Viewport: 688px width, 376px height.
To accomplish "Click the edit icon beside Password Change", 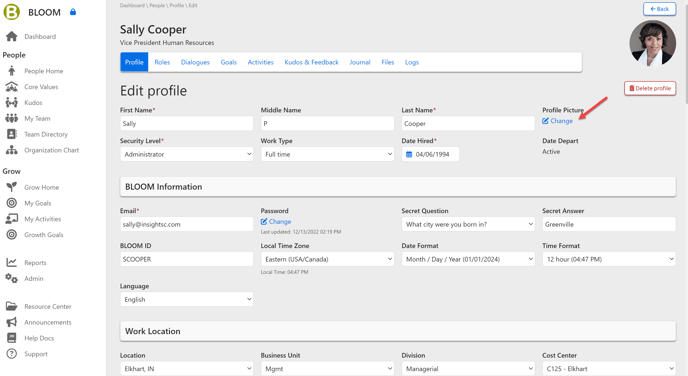I will click(264, 222).
